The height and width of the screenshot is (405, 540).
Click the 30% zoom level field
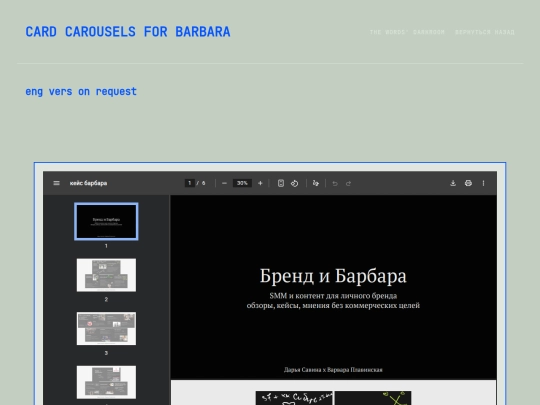pos(242,183)
